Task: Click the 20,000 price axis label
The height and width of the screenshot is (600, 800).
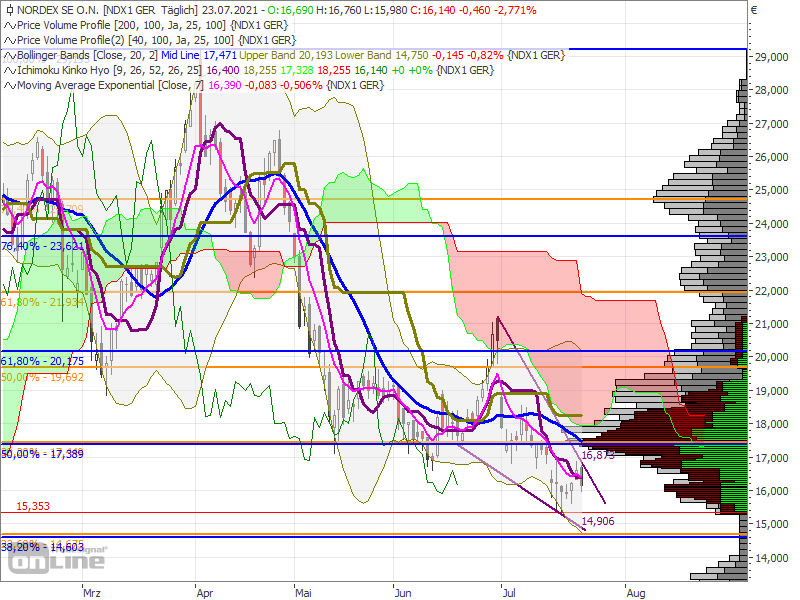Action: pos(771,357)
